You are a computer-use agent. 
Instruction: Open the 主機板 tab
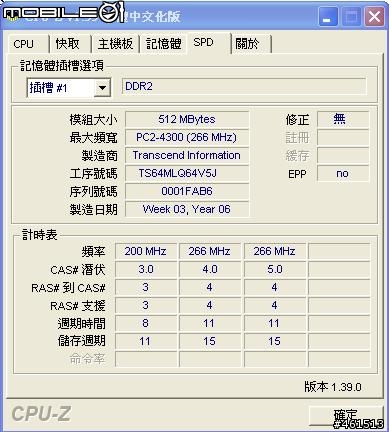(115, 44)
